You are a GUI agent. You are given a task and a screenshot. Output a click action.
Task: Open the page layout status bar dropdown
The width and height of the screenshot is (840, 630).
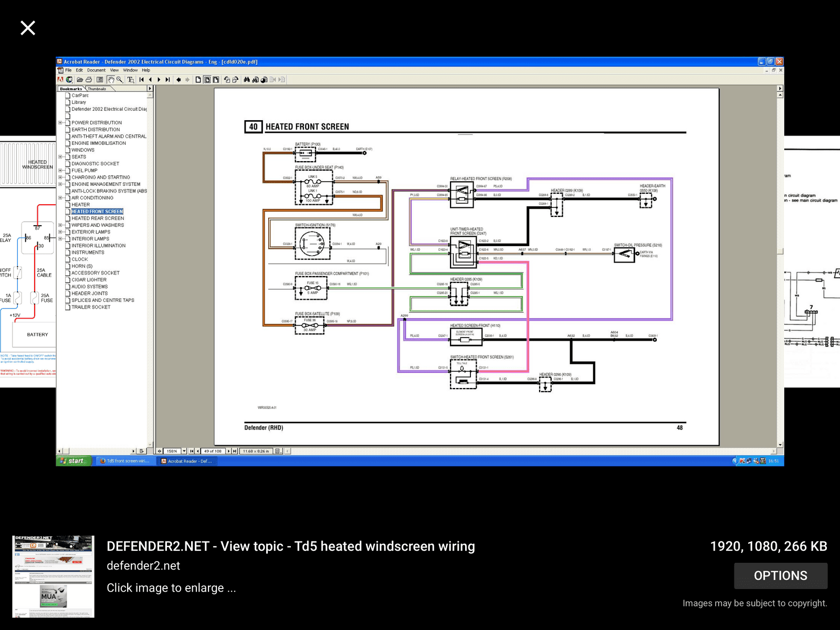(x=278, y=451)
